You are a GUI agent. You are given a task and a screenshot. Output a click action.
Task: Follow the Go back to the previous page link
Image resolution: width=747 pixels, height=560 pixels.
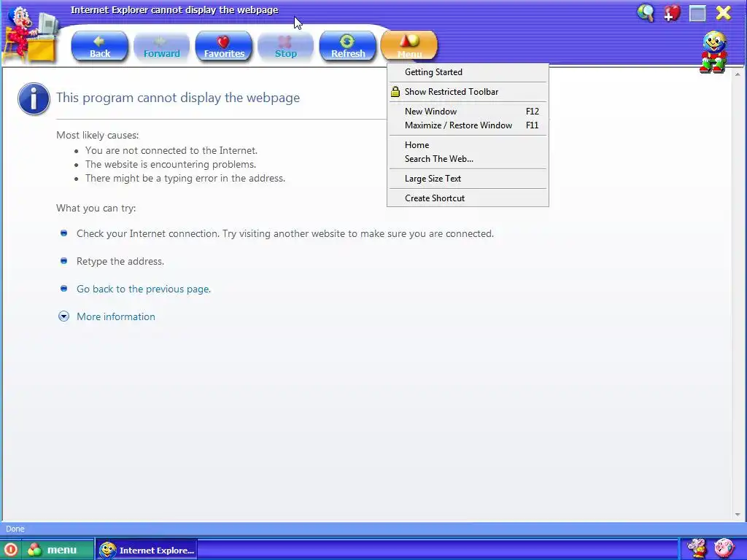pyautogui.click(x=144, y=289)
